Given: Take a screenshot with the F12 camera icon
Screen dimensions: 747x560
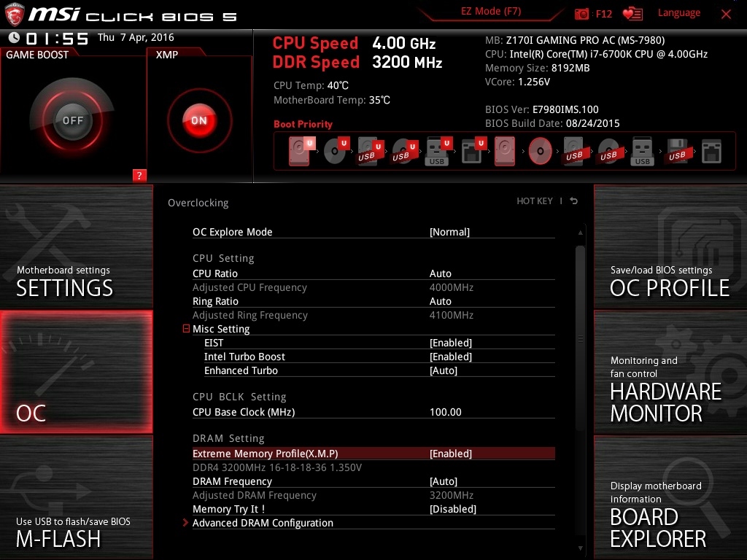Looking at the screenshot, I should (x=581, y=14).
